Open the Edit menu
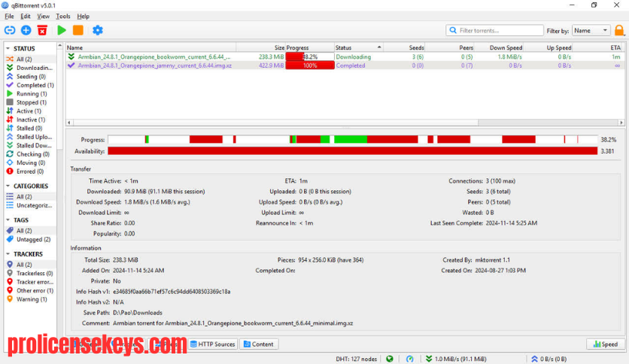The height and width of the screenshot is (364, 629). pyautogui.click(x=26, y=16)
